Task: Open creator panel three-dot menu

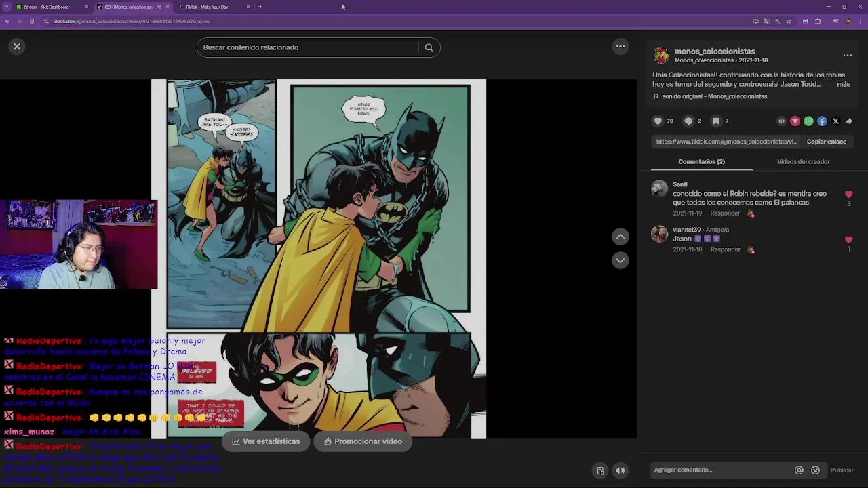Action: coord(847,55)
